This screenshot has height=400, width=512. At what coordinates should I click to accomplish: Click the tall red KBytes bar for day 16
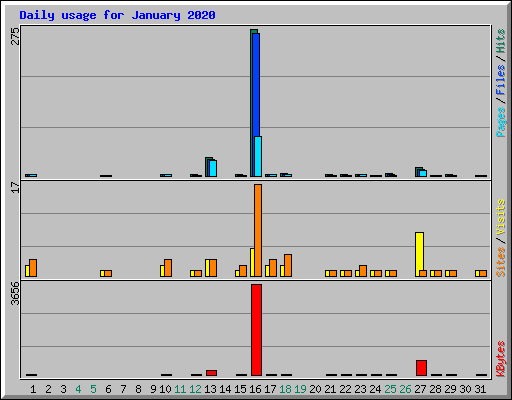point(256,330)
